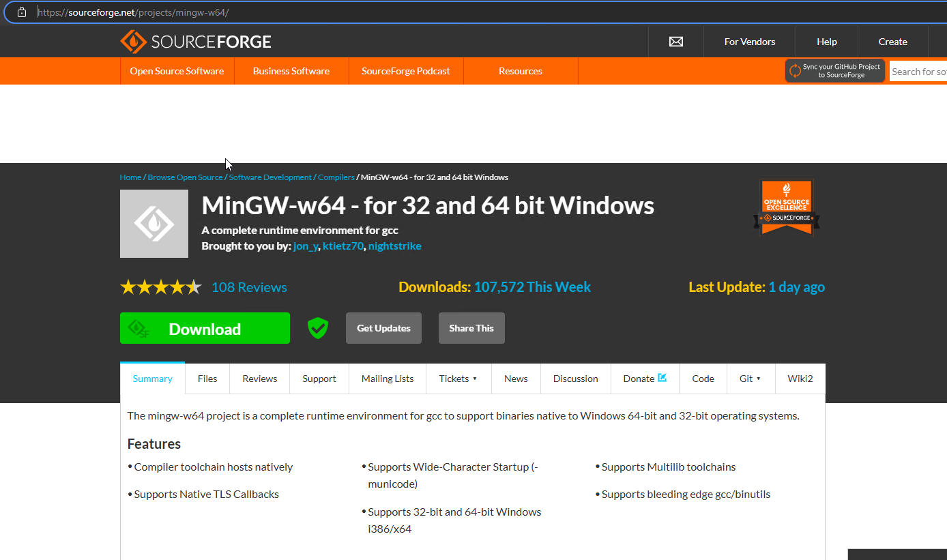Open the For Vendors menu item
This screenshot has height=560, width=947.
tap(750, 42)
